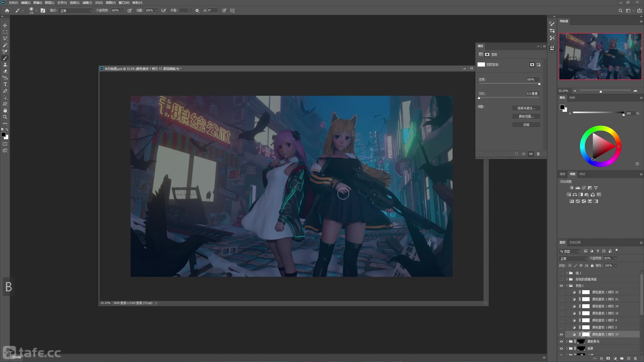This screenshot has width=644, height=362.
Task: Open the brush blend 模式 dropdown
Action: click(75, 11)
